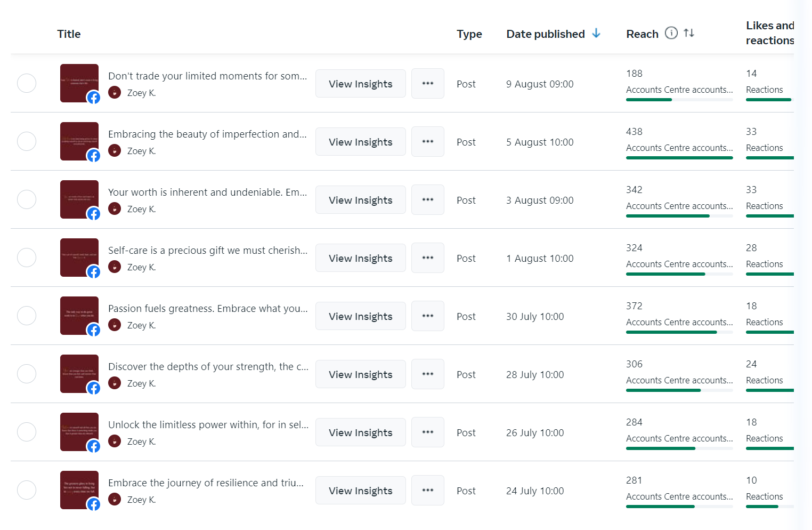Sort posts by Reach arrows icon
The image size is (812, 530).
coord(689,33)
